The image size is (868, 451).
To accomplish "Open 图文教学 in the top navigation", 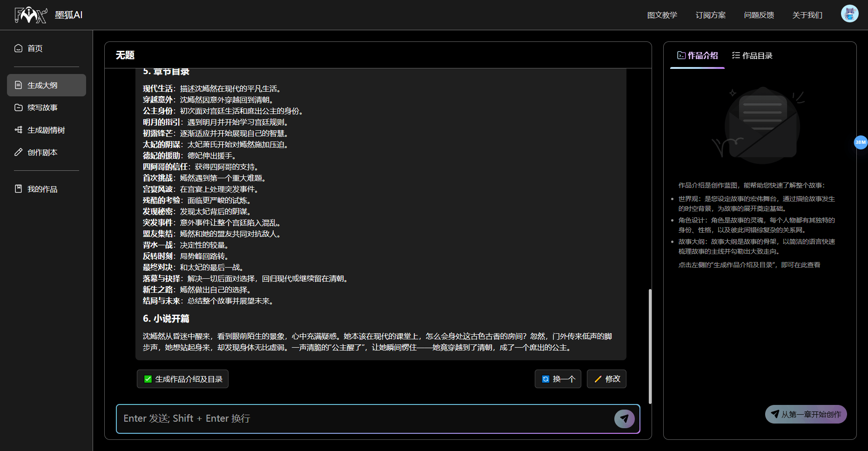I will coord(662,15).
